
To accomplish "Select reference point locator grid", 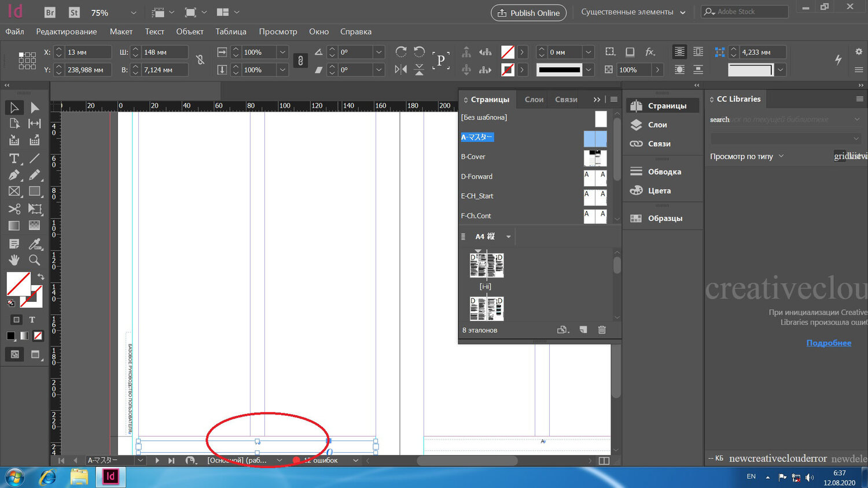I will point(27,61).
